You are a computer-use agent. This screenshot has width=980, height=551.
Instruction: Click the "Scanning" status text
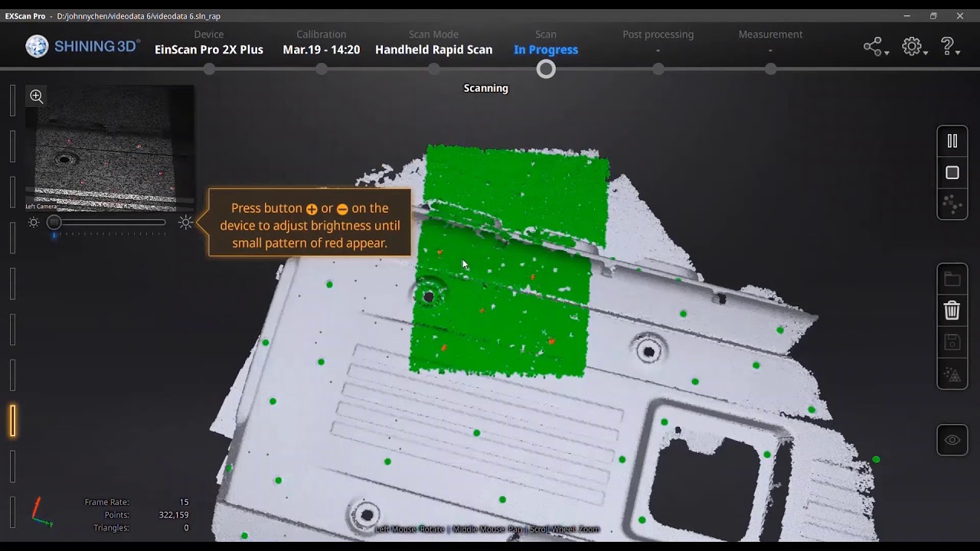tap(486, 88)
